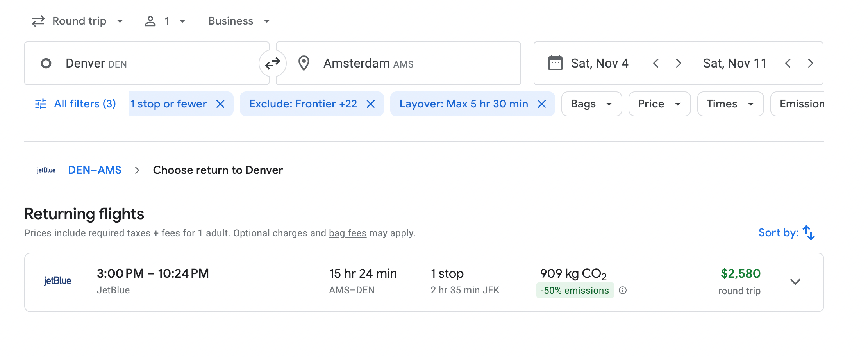Clear the Exclude Frontier airlines filter

pos(371,104)
